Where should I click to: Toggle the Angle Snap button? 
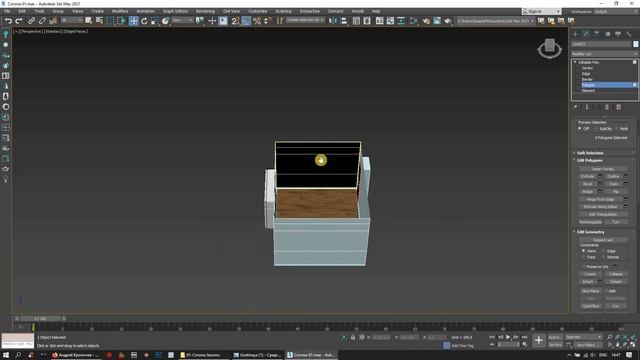(x=246, y=21)
